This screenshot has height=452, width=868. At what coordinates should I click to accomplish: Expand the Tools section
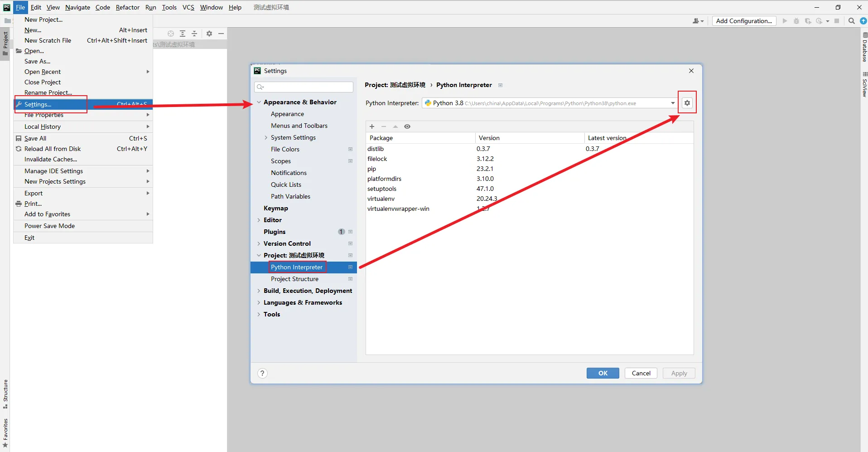point(259,314)
